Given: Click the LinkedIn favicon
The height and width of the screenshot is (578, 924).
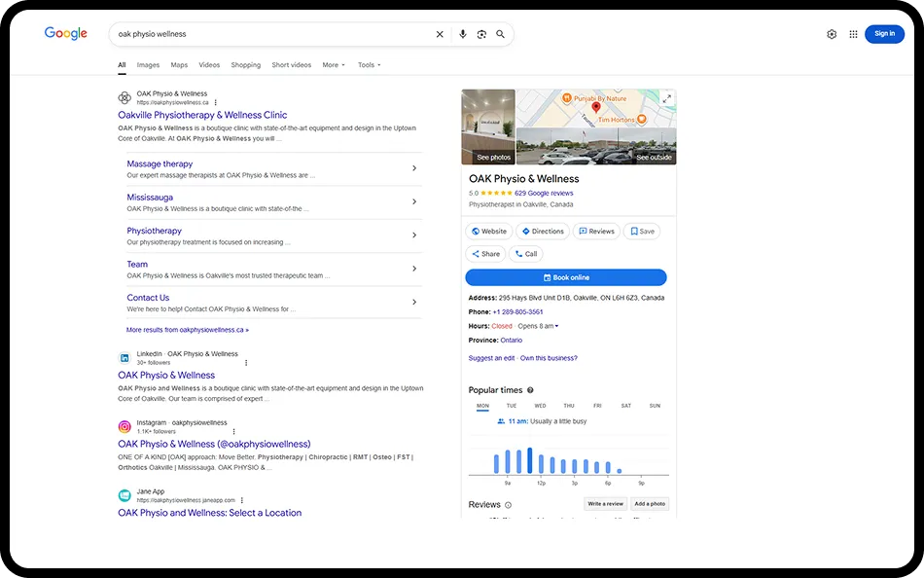Looking at the screenshot, I should (x=124, y=358).
